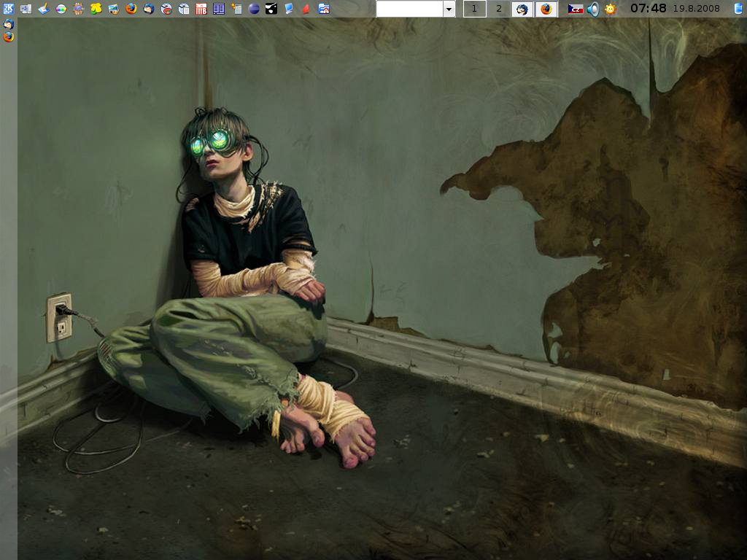Click the show desktop icon beside K menu
This screenshot has width=747, height=560.
tap(26, 9)
